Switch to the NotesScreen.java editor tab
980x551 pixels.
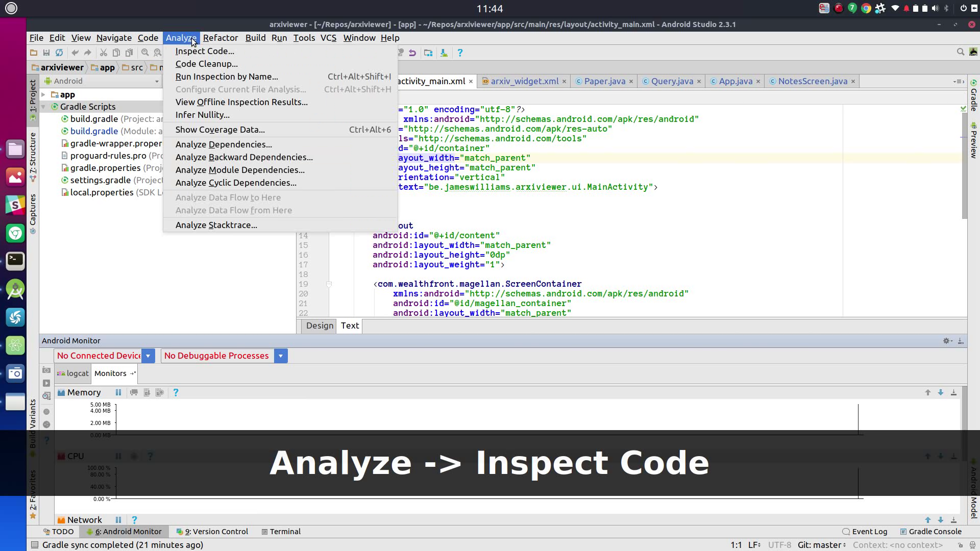(812, 81)
